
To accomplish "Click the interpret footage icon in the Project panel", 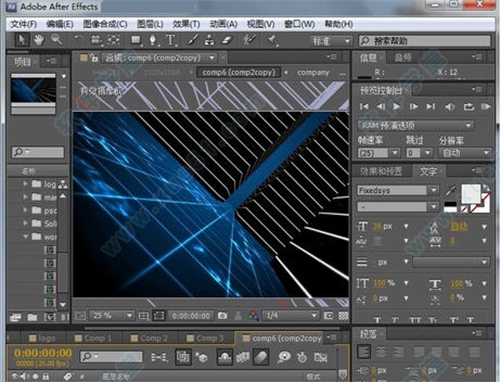I will (15, 317).
